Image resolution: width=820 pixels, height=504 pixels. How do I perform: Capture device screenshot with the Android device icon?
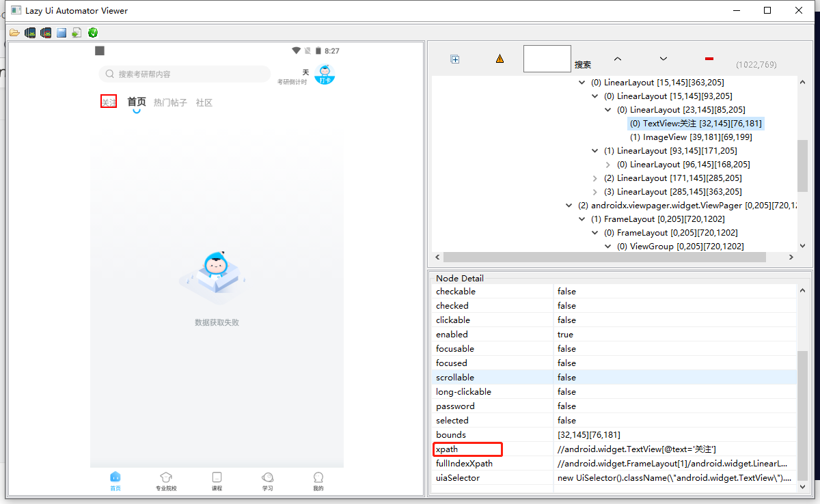pos(29,32)
